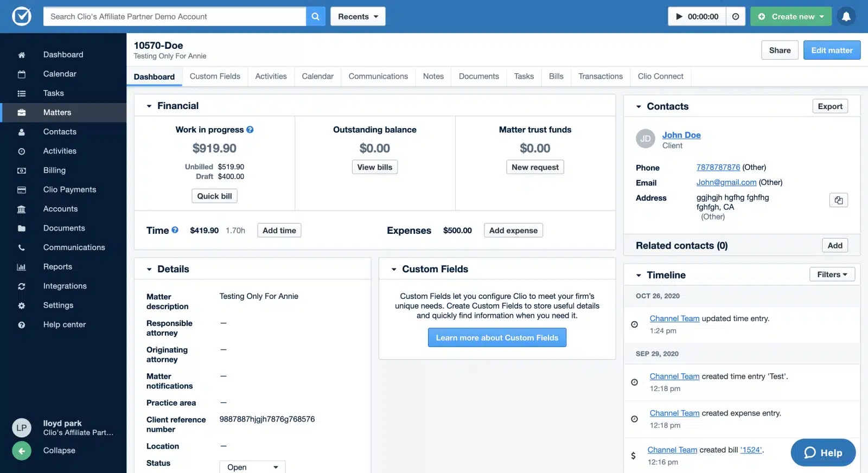Viewport: 868px width, 473px height.
Task: Click the Time help question icon
Action: click(175, 230)
